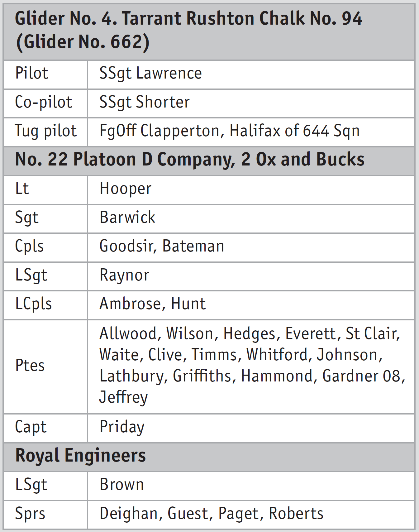Click the "SSgt Shorter" cell
The image size is (419, 532).
145,103
